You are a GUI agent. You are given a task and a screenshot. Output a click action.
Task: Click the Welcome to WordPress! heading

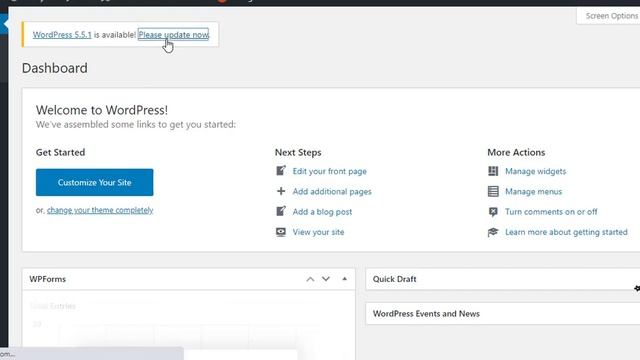[102, 110]
